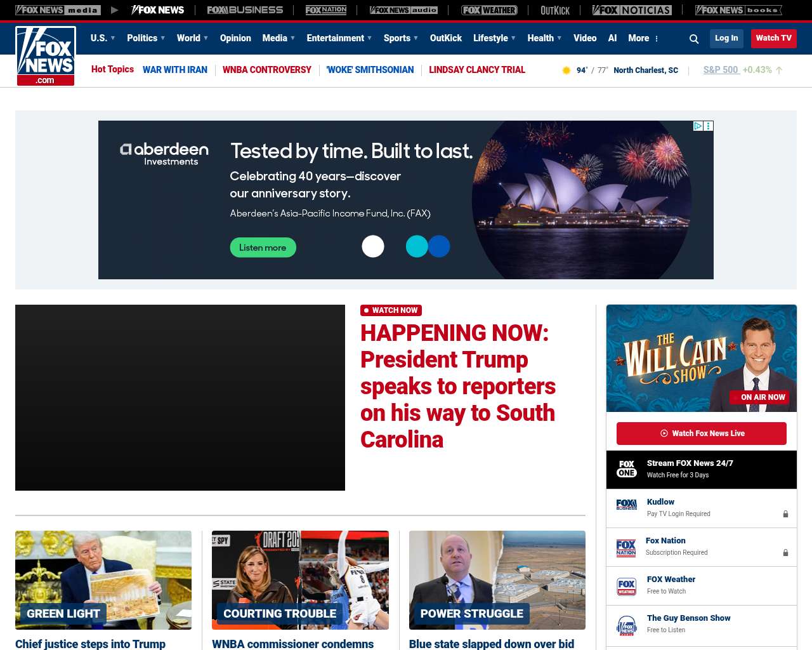This screenshot has width=812, height=650.
Task: Open The Guy Benson Show link
Action: [x=689, y=618]
